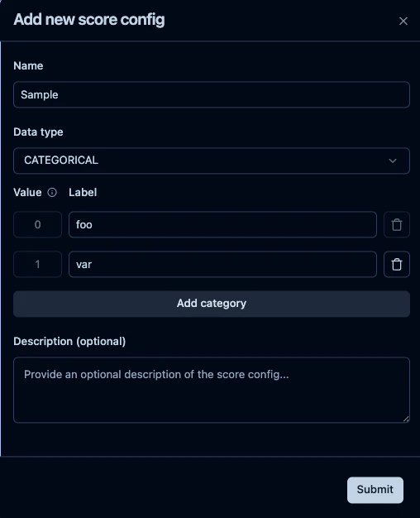Click the foo label input field
This screenshot has width=420, height=518.
coord(222,224)
